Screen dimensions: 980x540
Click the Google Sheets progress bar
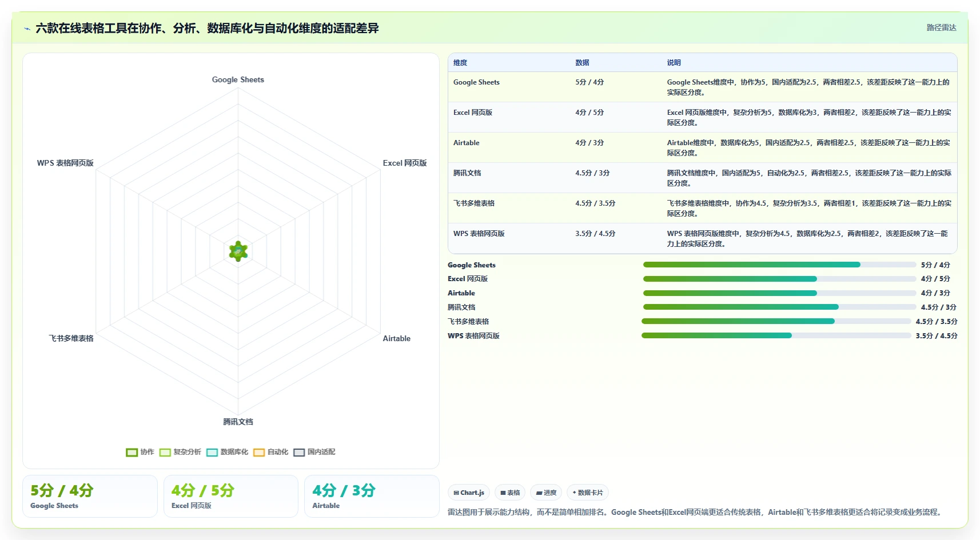coord(779,265)
